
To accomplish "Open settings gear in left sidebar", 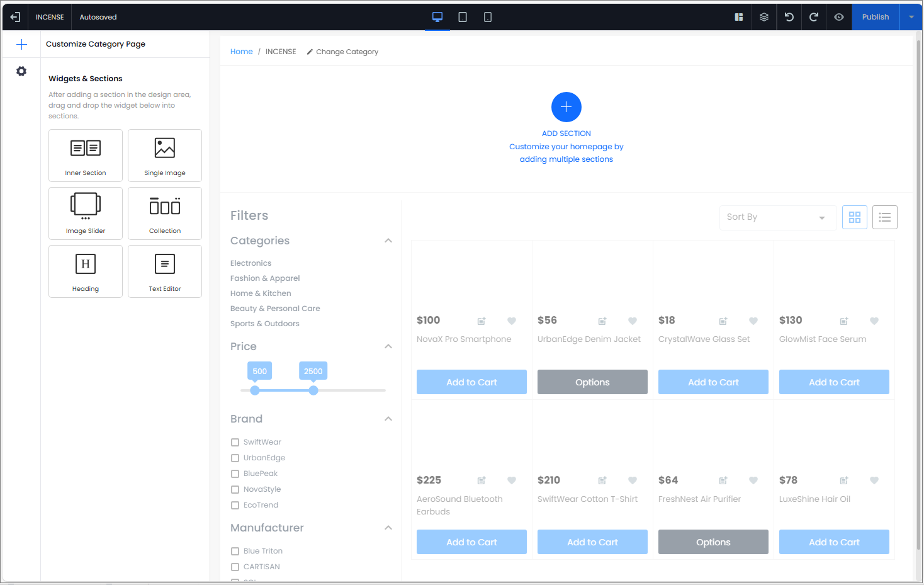I will coord(21,71).
